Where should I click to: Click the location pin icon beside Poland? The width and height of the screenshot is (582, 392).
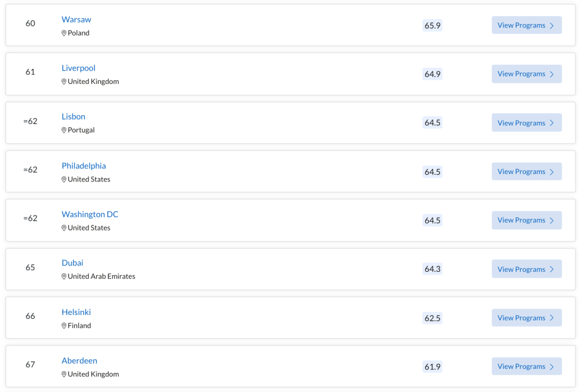tap(64, 33)
